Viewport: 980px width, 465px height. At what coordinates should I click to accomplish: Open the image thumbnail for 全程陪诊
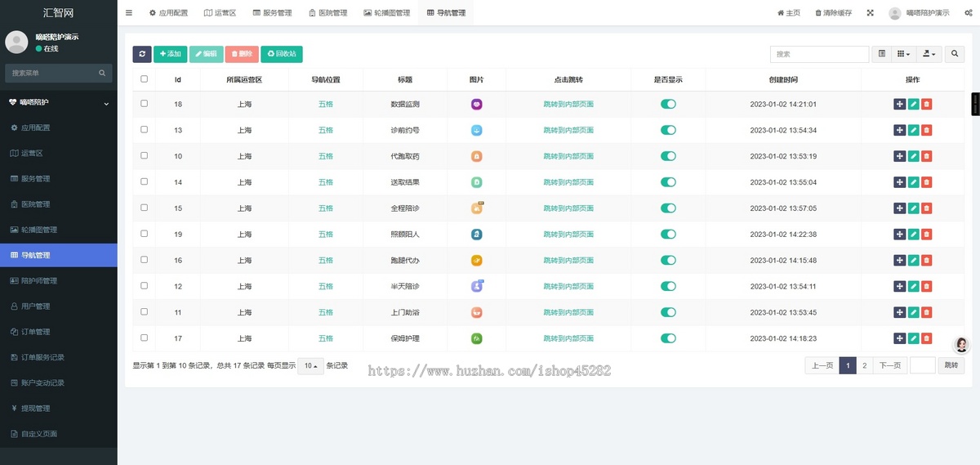coord(477,208)
